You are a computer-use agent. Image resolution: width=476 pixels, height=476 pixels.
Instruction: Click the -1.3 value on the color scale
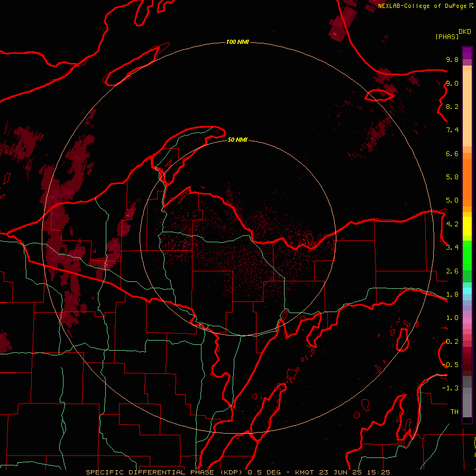tap(450, 388)
